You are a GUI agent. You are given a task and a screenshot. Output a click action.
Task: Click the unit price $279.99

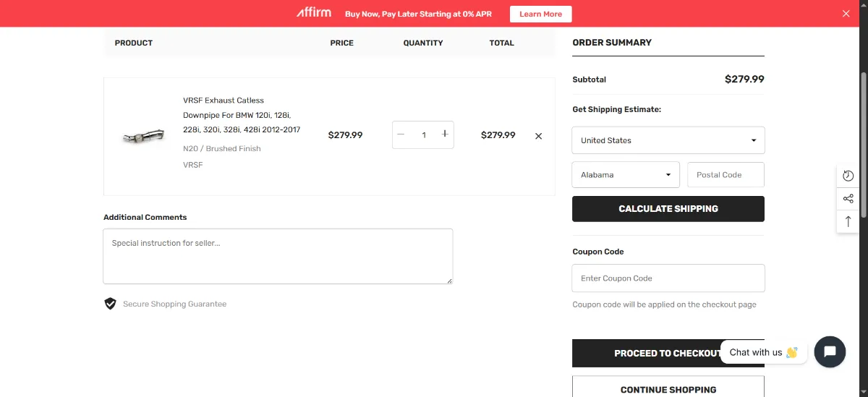tap(345, 135)
